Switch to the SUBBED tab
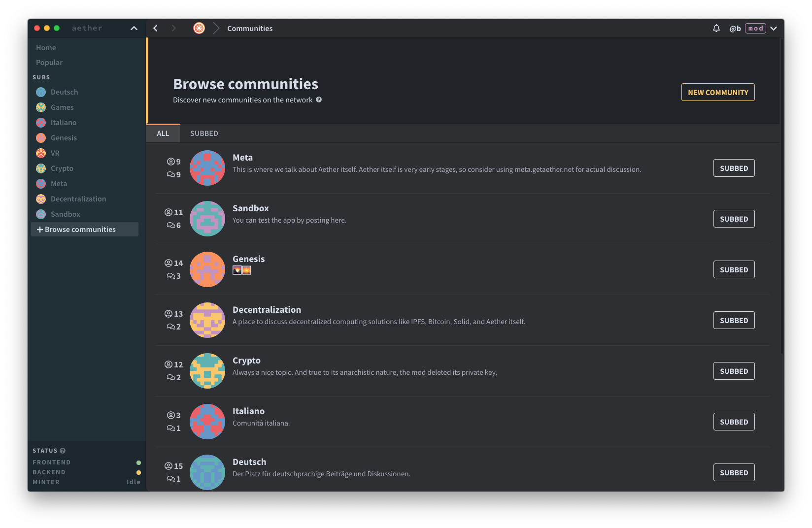 tap(204, 133)
